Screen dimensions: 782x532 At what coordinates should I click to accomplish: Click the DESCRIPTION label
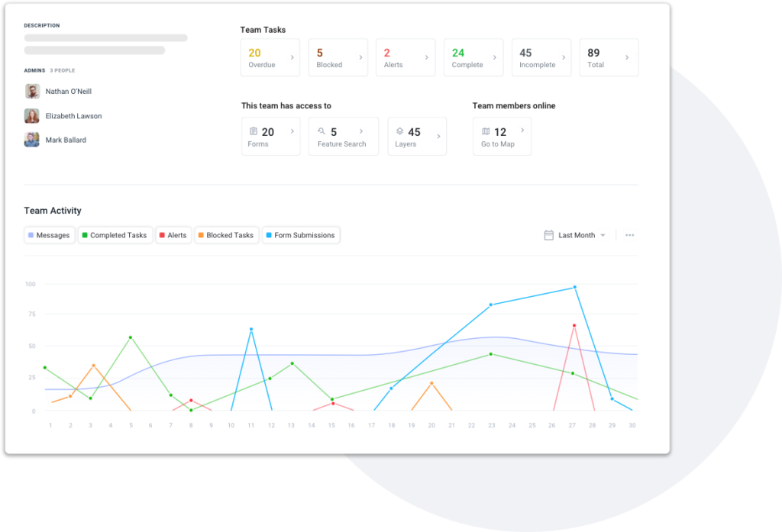click(42, 25)
